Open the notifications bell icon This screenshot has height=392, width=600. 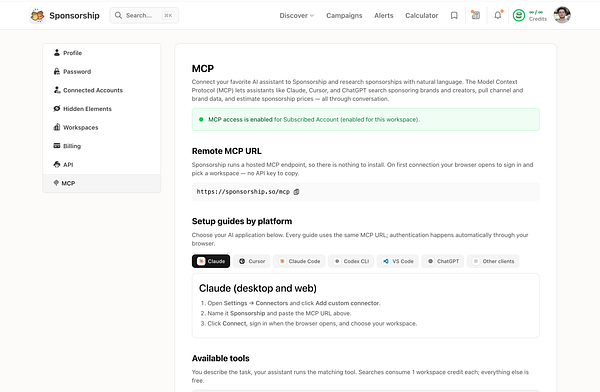497,15
